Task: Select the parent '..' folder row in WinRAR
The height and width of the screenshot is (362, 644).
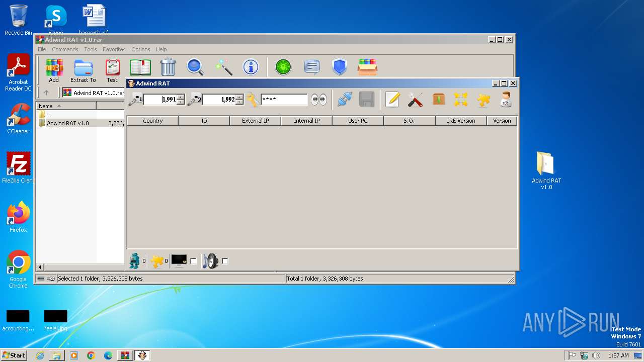Action: coord(80,115)
